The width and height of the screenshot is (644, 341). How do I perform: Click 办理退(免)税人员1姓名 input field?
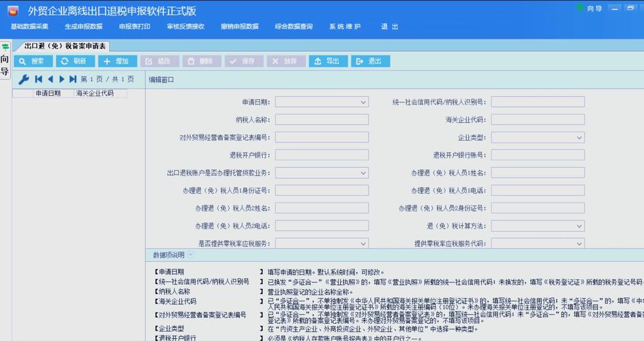538,173
